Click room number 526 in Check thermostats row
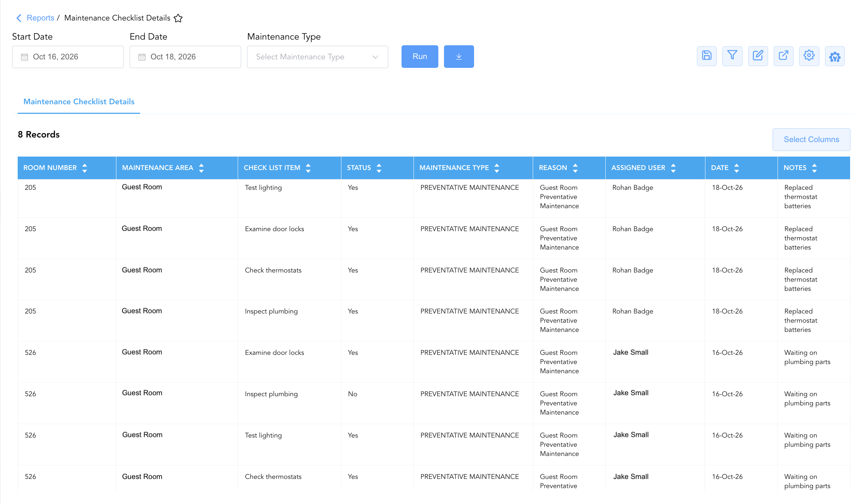 [30, 477]
